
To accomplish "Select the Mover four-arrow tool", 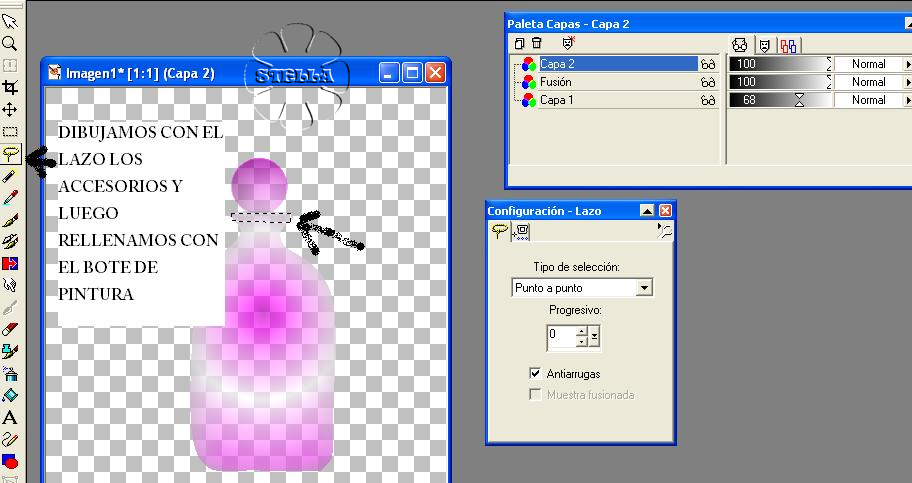I will click(x=10, y=109).
